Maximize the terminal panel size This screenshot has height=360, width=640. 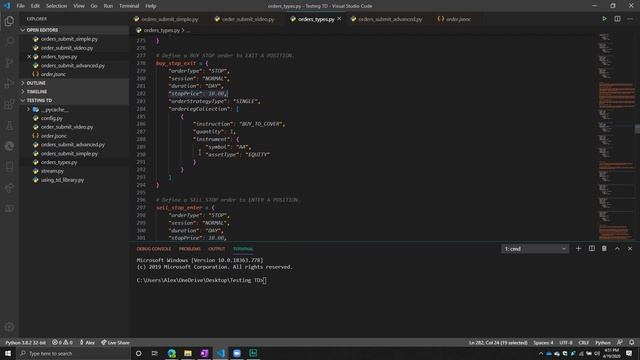[x=617, y=249]
